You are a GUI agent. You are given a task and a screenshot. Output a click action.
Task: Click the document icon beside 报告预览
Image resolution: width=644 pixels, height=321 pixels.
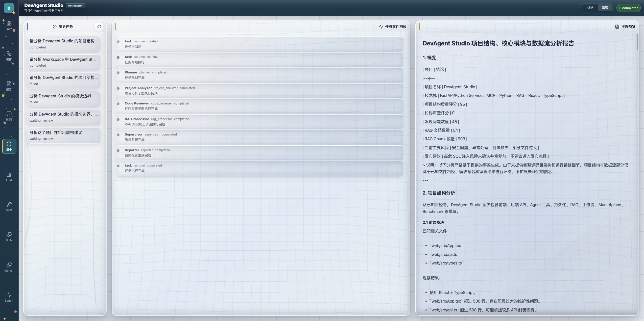pos(617,27)
